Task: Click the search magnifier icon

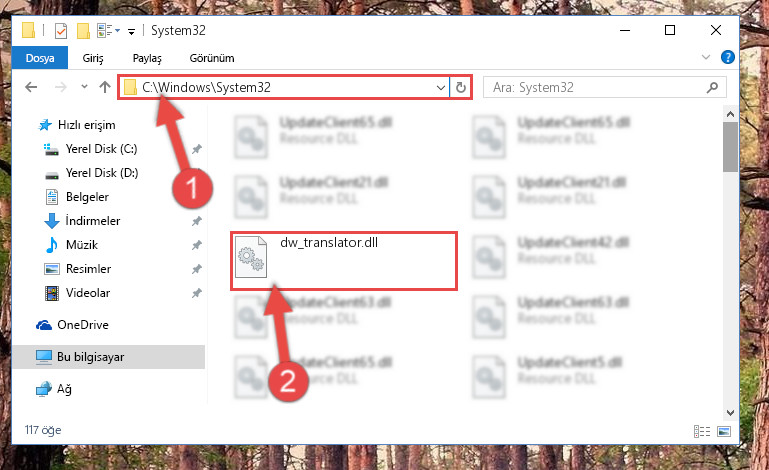Action: pos(712,87)
